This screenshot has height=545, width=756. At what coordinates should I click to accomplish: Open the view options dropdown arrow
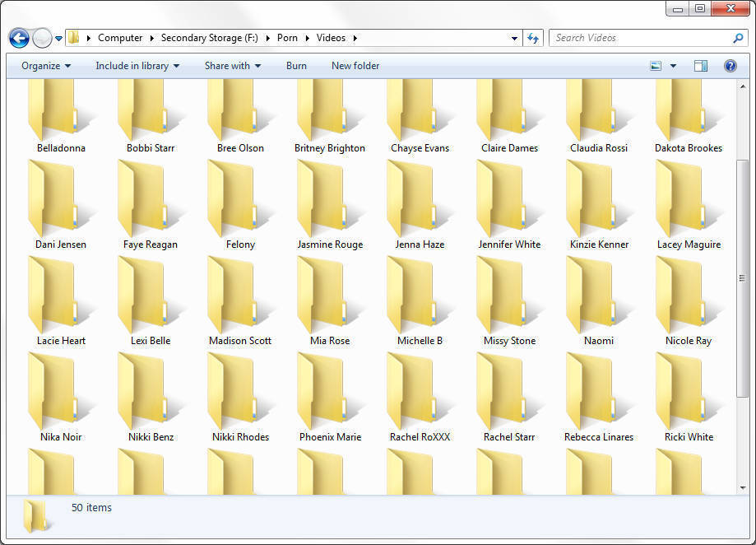673,66
